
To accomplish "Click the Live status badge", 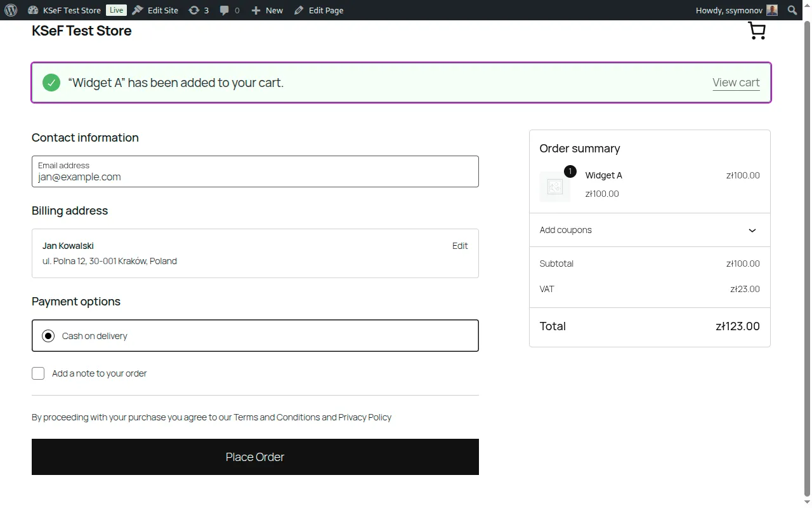I will coord(116,10).
